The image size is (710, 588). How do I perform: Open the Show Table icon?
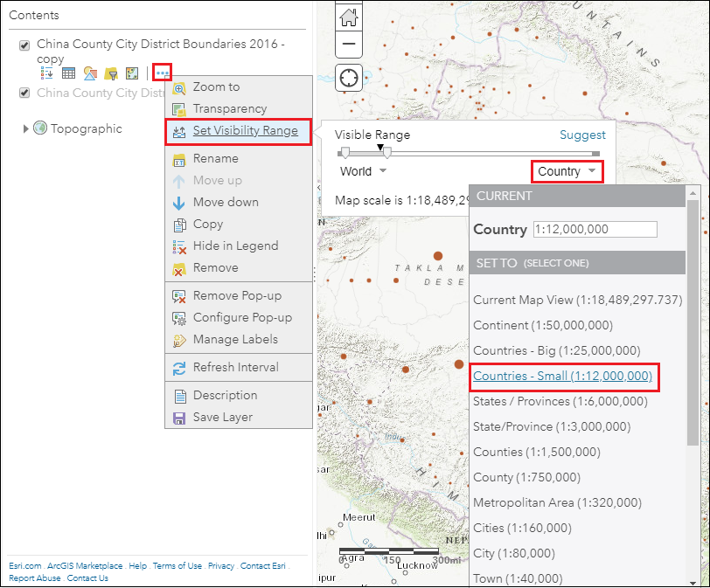click(69, 73)
